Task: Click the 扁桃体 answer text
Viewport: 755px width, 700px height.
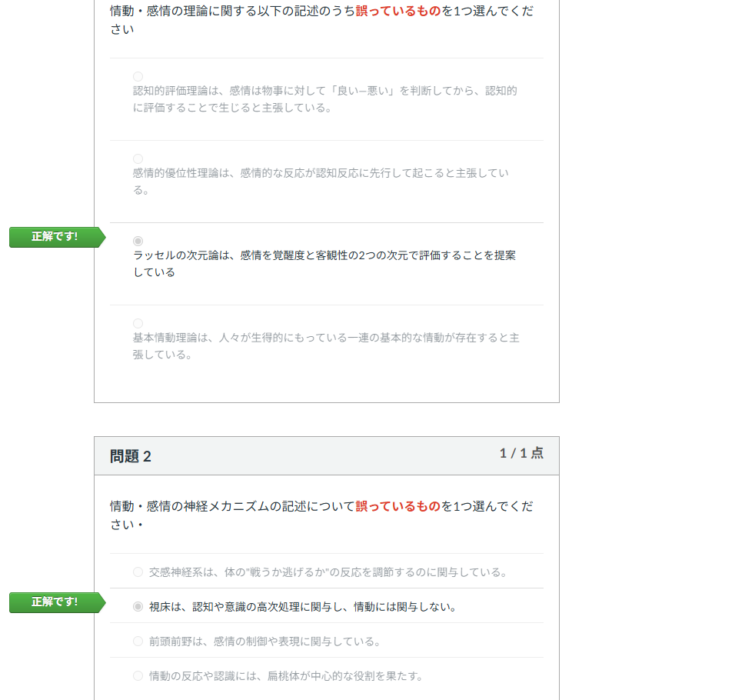Action: (x=286, y=676)
